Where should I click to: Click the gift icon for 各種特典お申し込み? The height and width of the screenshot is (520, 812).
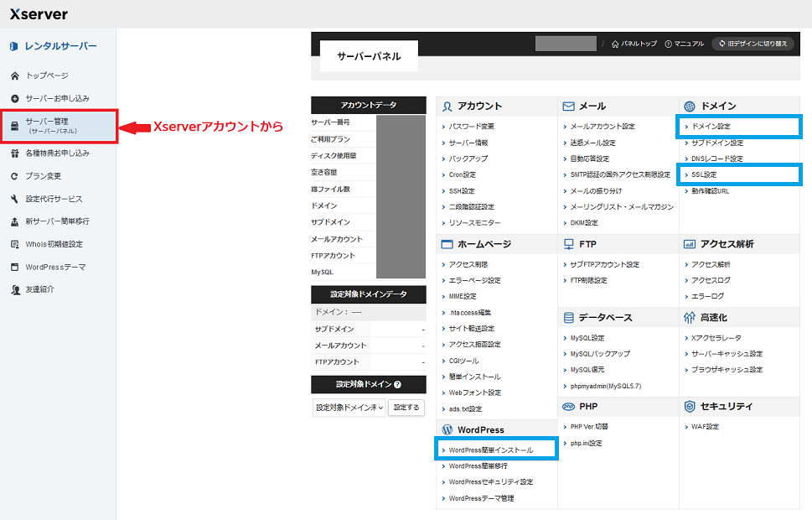[14, 153]
